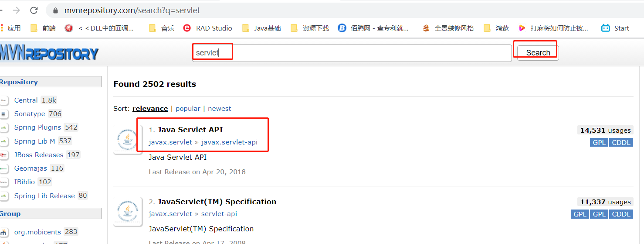Viewport: 644px width, 244px height.
Task: Click the MVNRepository logo
Action: coord(49,53)
